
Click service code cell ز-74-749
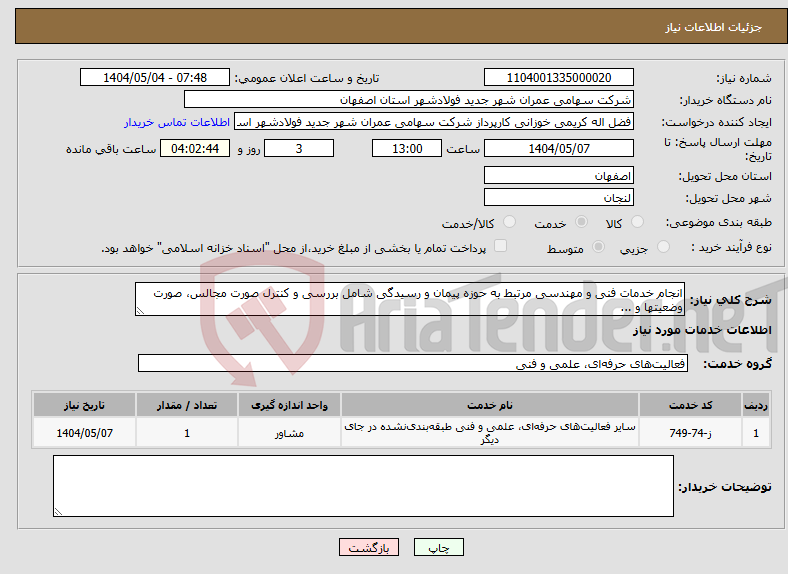click(691, 432)
